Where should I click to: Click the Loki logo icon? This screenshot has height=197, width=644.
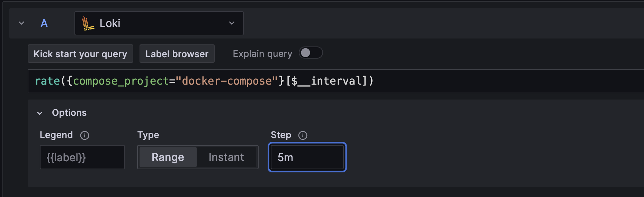88,24
